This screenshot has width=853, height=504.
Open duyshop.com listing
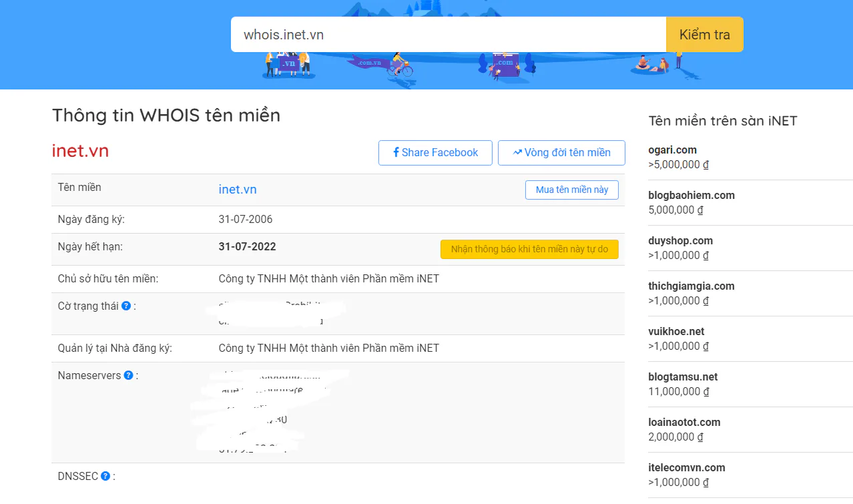(680, 241)
